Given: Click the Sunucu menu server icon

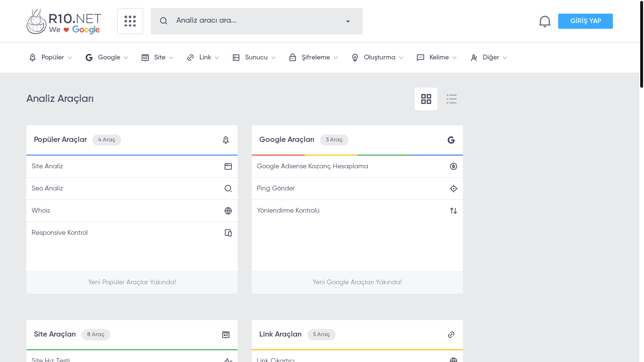Looking at the screenshot, I should click(236, 58).
